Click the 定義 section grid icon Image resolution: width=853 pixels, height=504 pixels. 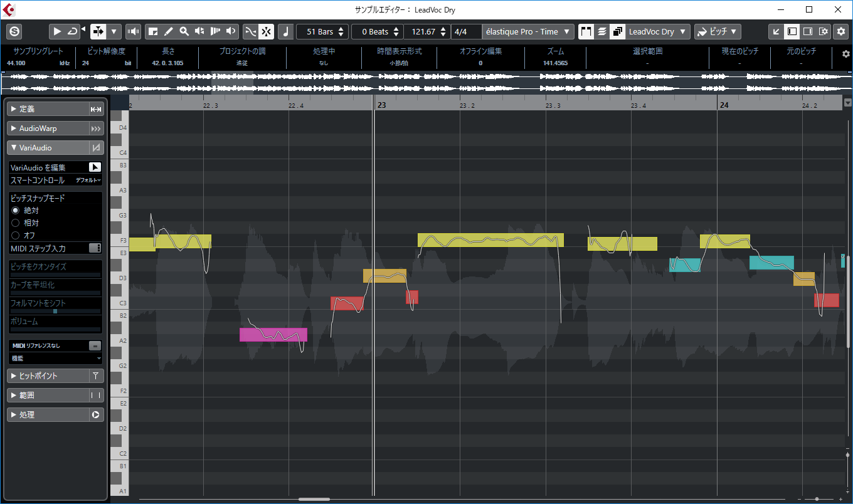(x=96, y=109)
